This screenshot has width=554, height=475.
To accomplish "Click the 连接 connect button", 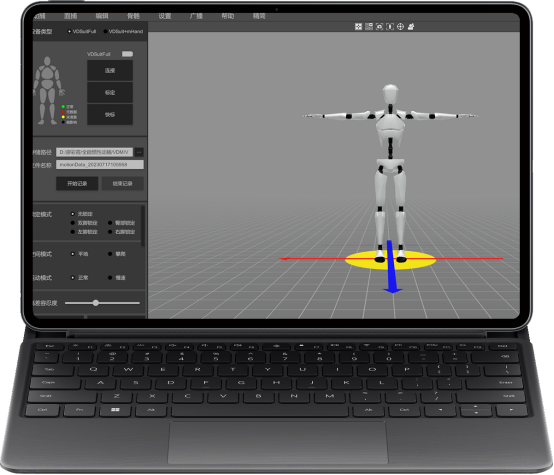I will [x=110, y=70].
